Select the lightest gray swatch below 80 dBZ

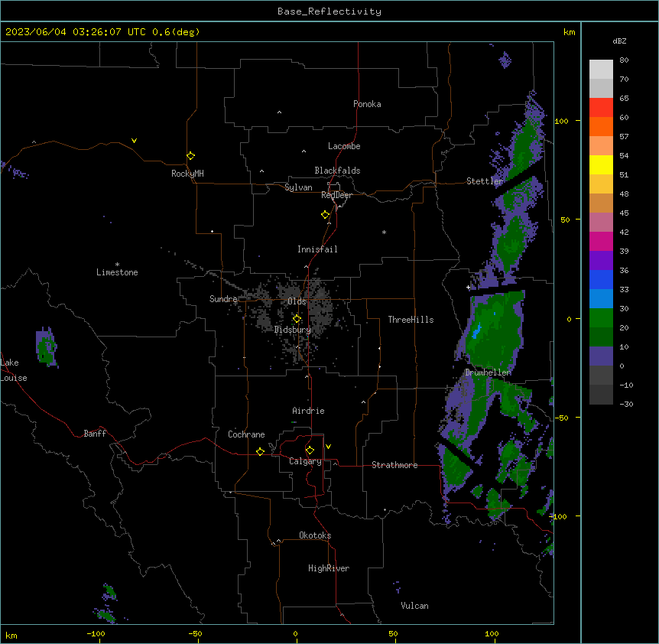pyautogui.click(x=601, y=70)
